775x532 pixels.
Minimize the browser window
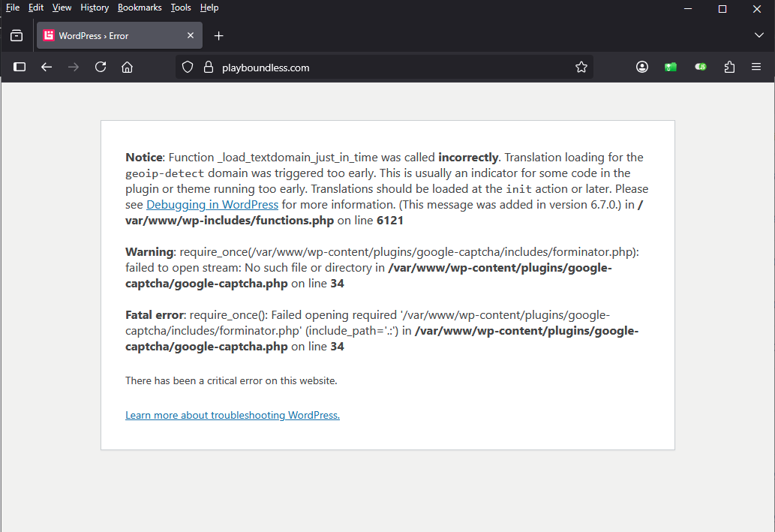click(687, 8)
